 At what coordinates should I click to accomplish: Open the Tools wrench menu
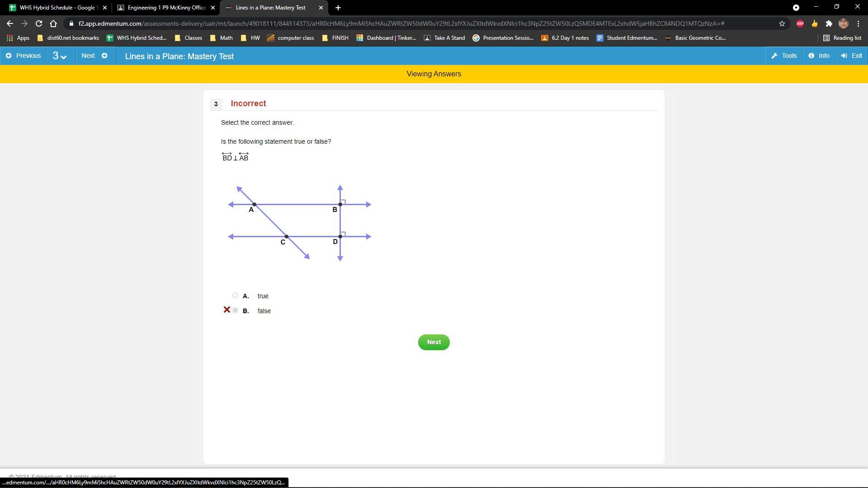click(784, 56)
